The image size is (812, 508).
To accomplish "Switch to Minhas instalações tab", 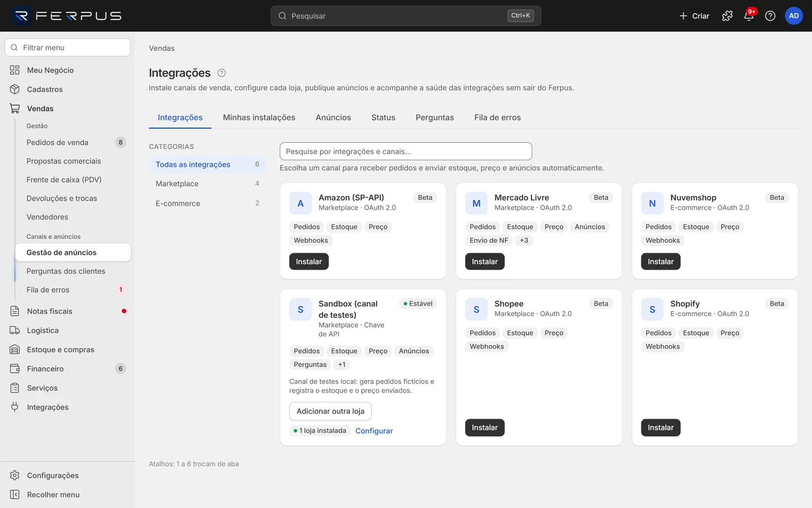I will tap(259, 117).
